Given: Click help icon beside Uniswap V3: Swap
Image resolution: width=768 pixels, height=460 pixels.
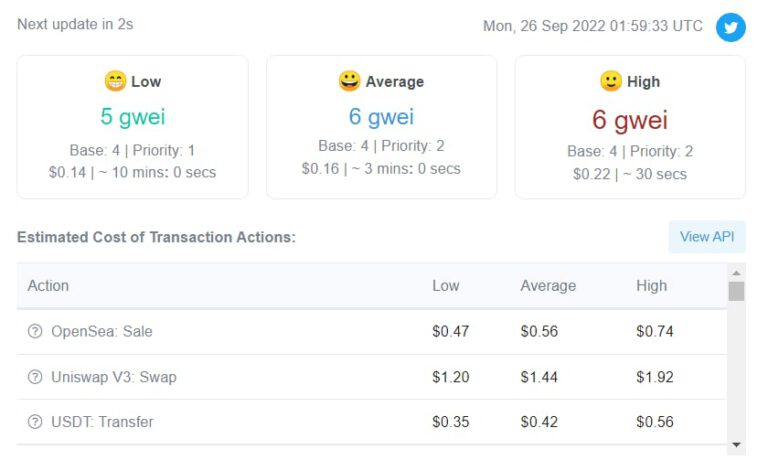Looking at the screenshot, I should [35, 377].
